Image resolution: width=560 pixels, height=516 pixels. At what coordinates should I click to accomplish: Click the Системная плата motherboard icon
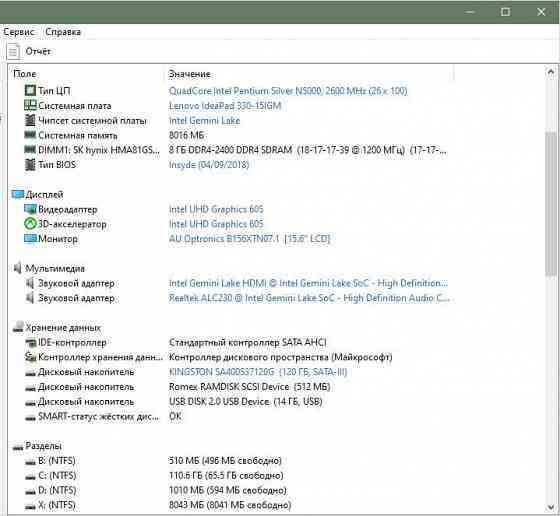click(x=30, y=105)
